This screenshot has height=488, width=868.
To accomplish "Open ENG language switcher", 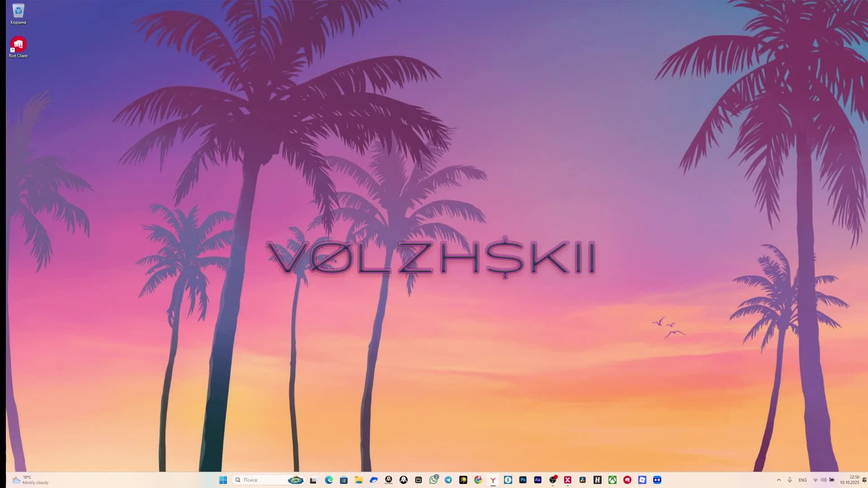I will coord(802,480).
